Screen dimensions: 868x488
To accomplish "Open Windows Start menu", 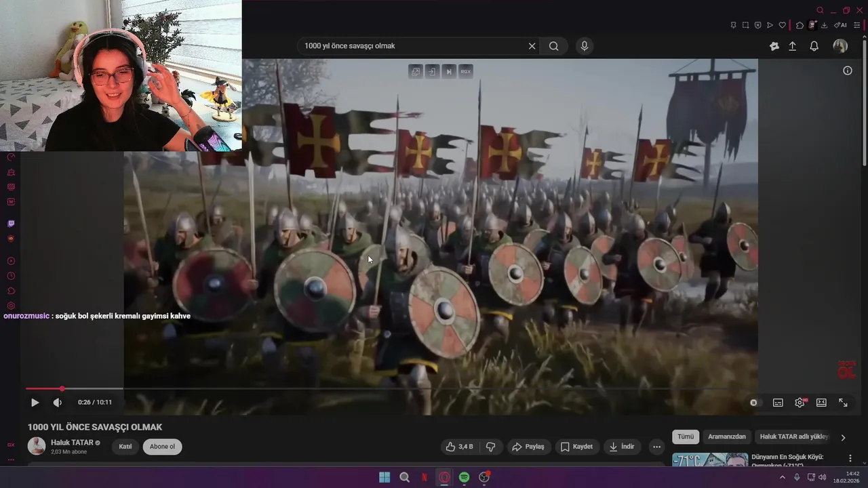I will [x=384, y=477].
